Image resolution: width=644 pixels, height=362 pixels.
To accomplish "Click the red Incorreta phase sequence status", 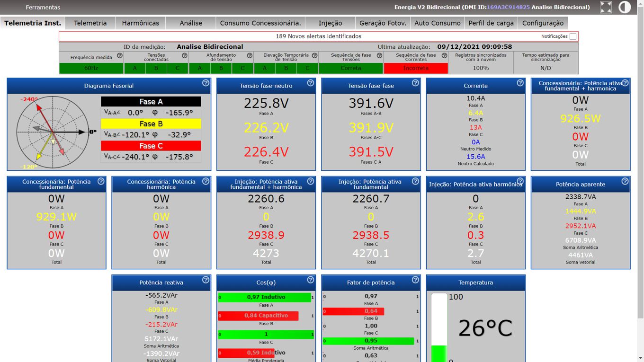I will point(416,68).
